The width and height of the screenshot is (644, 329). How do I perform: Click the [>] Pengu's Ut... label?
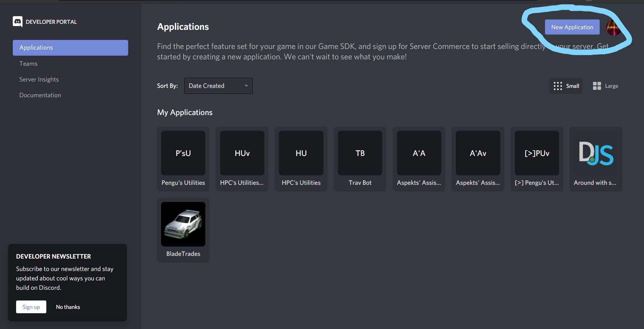[x=537, y=183]
